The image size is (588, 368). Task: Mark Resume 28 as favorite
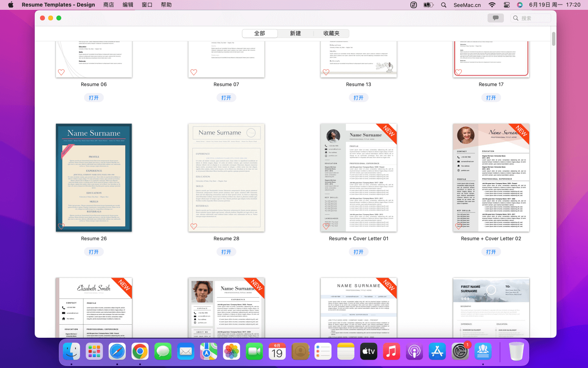point(194,226)
